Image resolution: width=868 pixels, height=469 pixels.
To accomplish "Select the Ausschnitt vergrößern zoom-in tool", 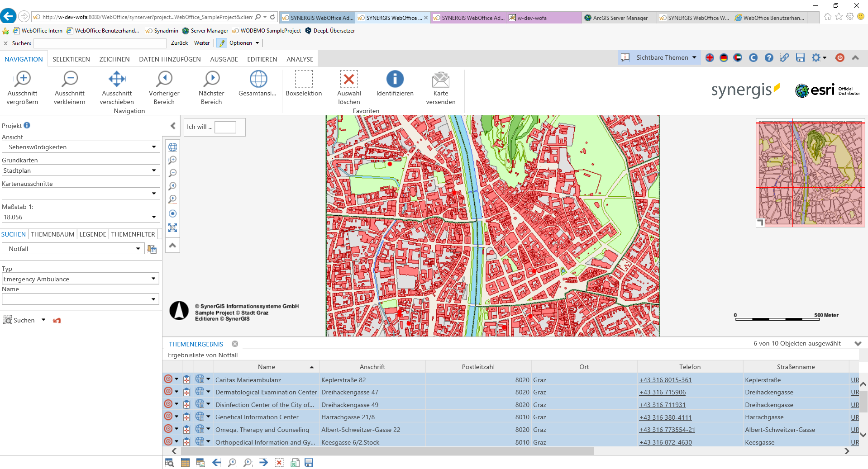I will coord(23,80).
